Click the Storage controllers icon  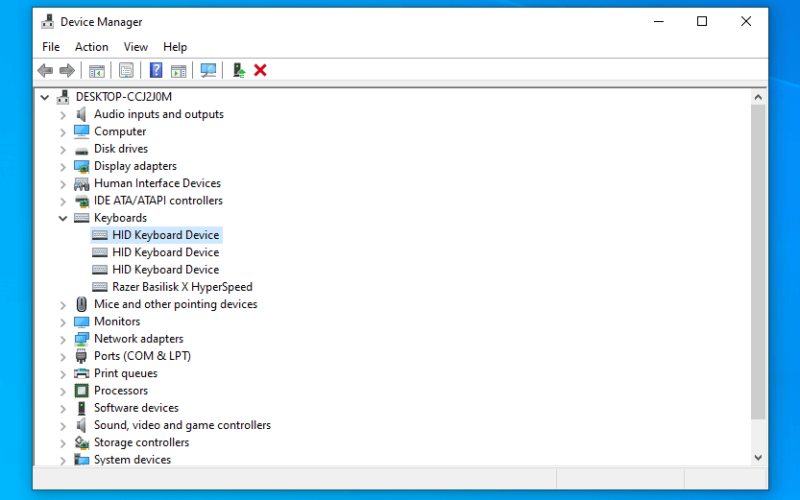click(x=81, y=442)
